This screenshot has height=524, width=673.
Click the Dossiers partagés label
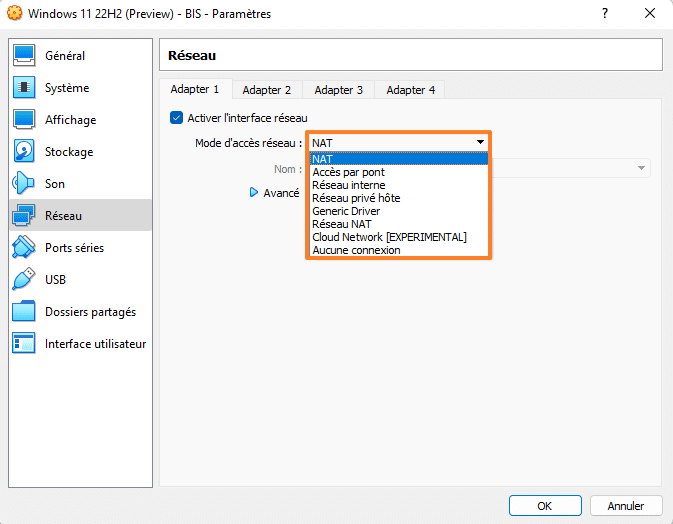90,312
